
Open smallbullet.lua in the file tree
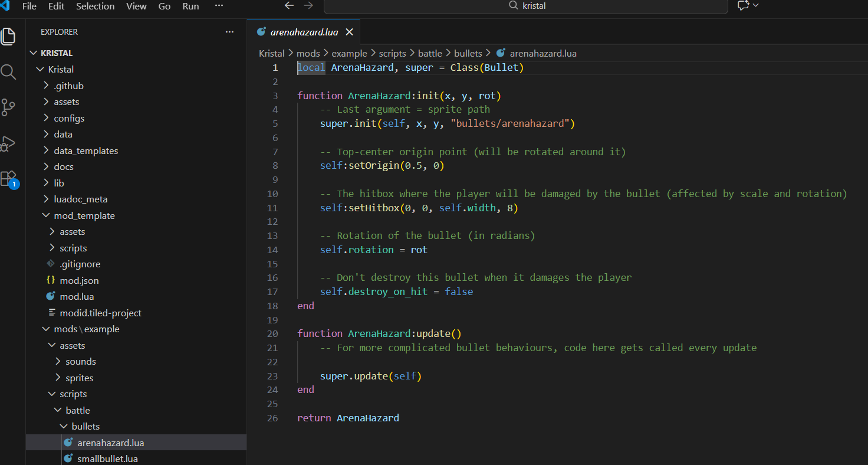107,459
